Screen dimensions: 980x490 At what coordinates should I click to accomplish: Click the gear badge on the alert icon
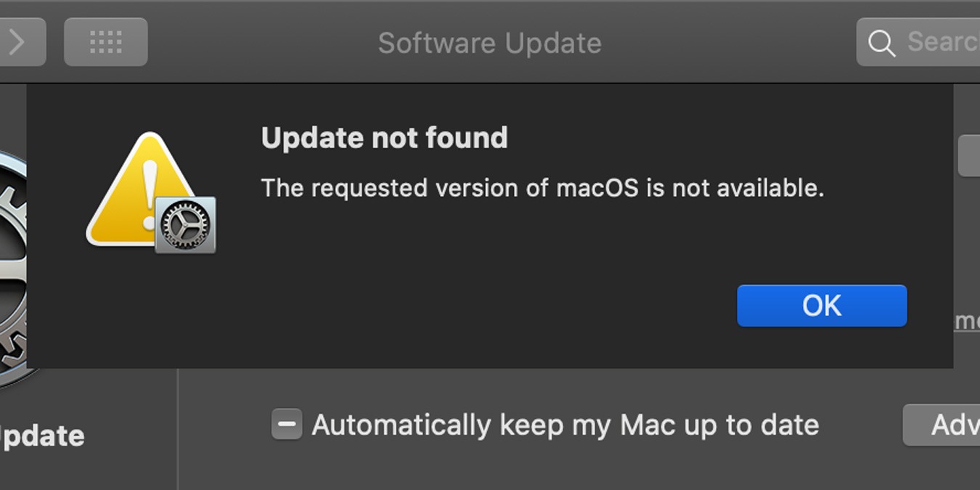(185, 225)
